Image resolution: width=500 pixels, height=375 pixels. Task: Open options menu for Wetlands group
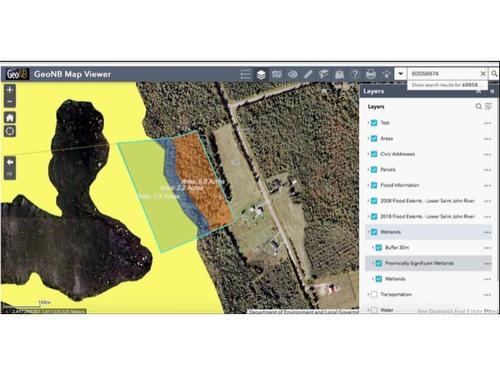[487, 232]
